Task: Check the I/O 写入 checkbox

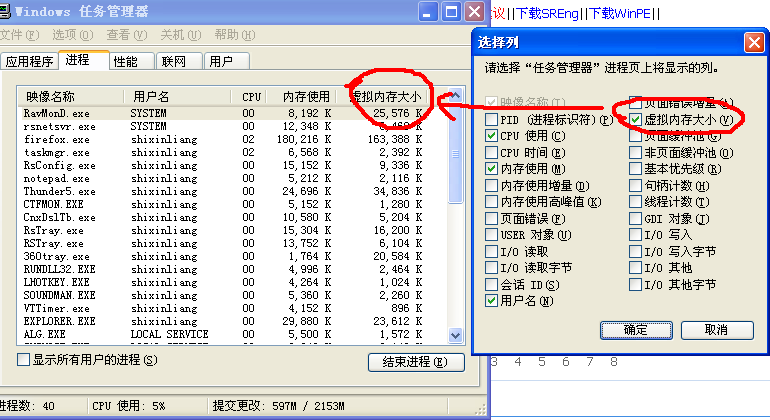Action: click(x=635, y=235)
